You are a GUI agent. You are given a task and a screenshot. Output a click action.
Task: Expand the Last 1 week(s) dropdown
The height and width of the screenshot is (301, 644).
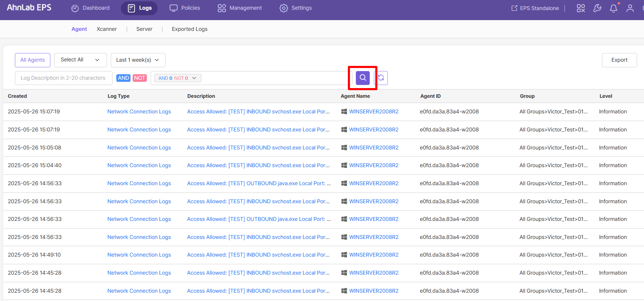coord(138,60)
